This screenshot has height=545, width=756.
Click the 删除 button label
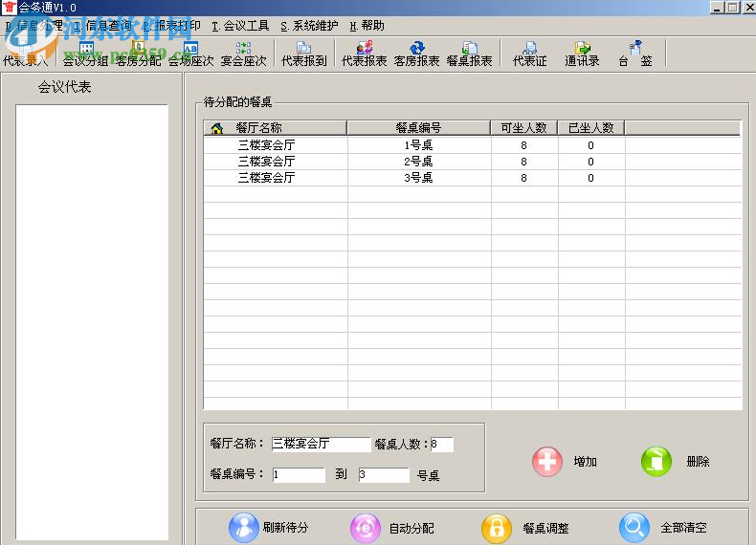point(698,462)
